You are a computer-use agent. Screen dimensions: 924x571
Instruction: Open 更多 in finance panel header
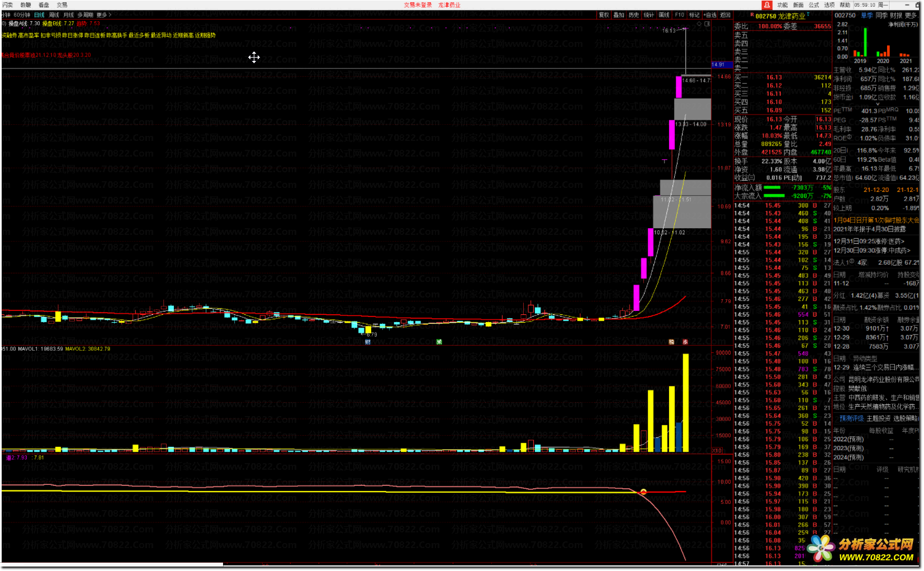coord(911,16)
